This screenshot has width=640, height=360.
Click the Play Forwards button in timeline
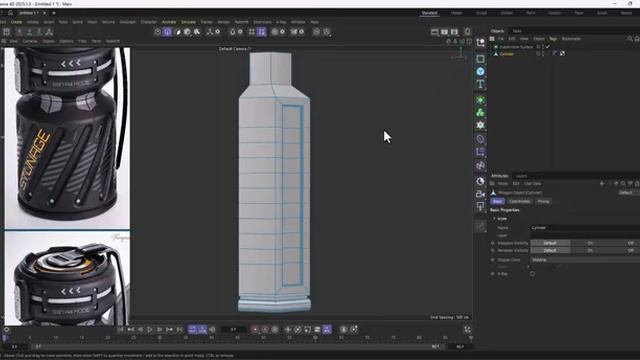tap(150, 329)
